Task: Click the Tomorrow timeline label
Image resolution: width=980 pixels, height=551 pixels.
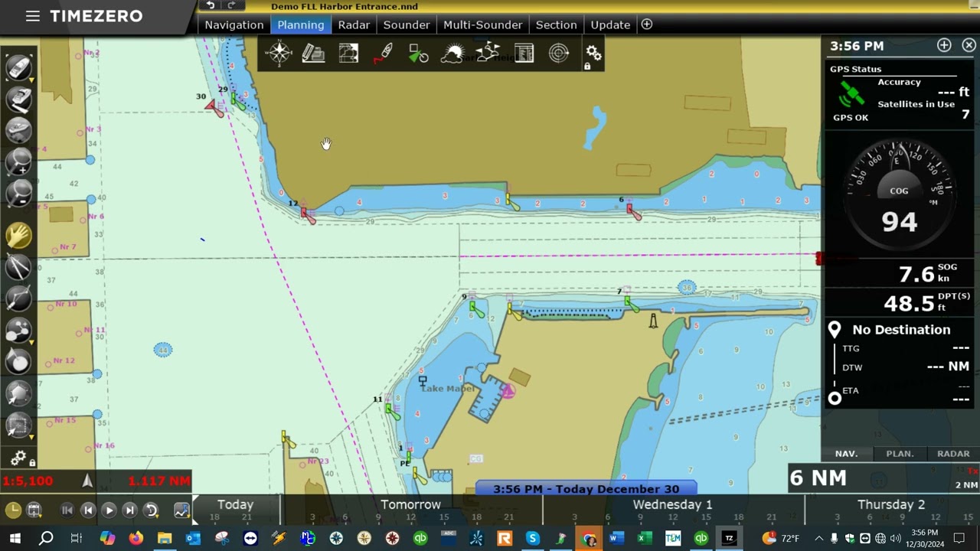Action: [x=411, y=504]
